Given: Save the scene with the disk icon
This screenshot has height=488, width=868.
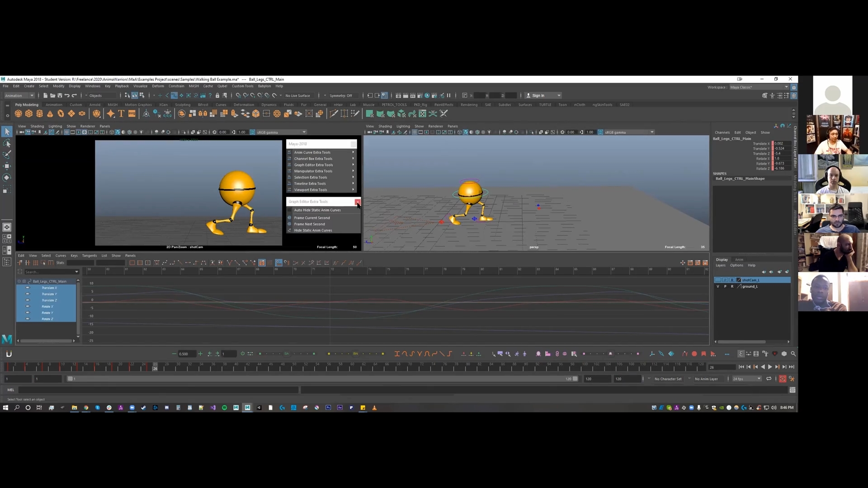Looking at the screenshot, I should (x=60, y=95).
